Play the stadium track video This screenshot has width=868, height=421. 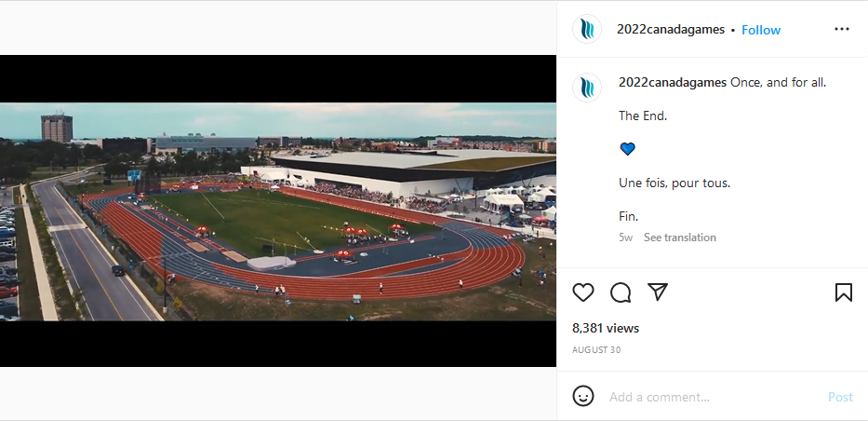(x=278, y=211)
